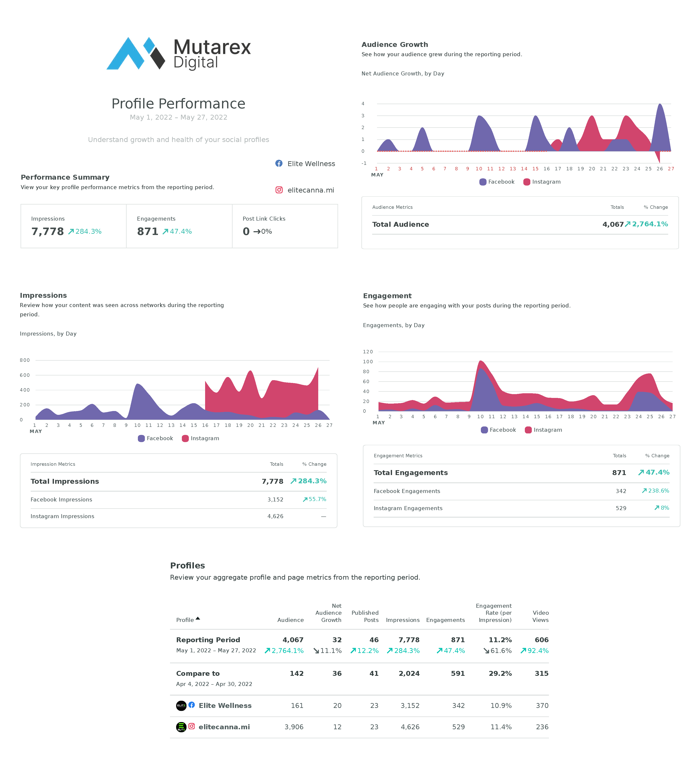
Task: Click the green up arrow beside 284.3% Impressions summary
Action: point(71,231)
